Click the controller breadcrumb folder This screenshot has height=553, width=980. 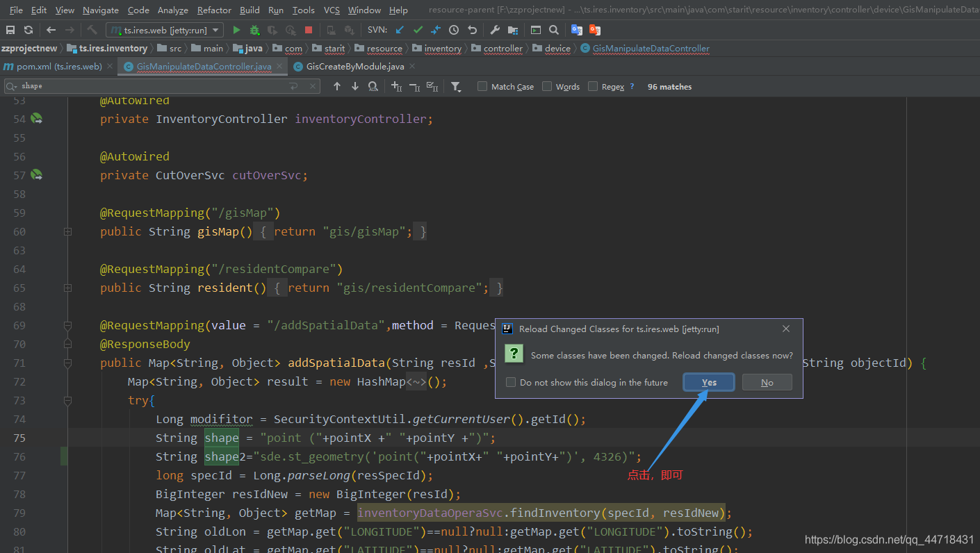pyautogui.click(x=497, y=49)
